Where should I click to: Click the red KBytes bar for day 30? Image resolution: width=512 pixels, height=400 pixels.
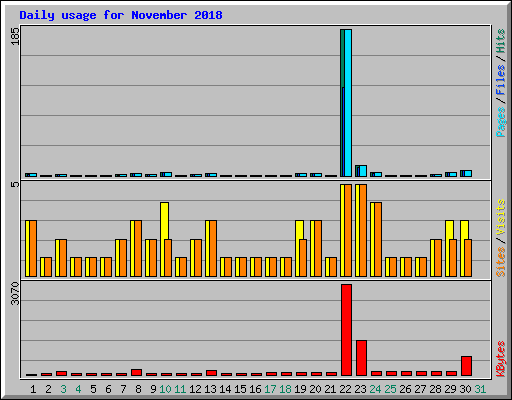coord(466,366)
